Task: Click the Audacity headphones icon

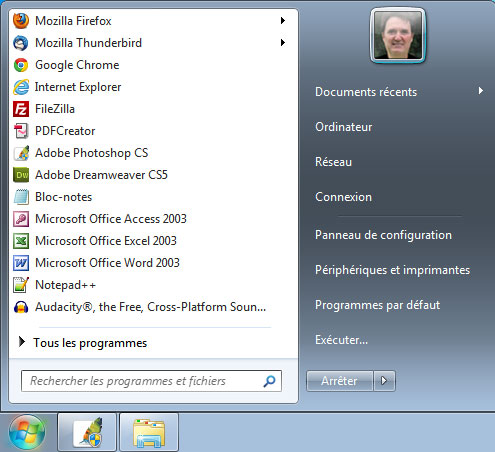Action: 21,307
